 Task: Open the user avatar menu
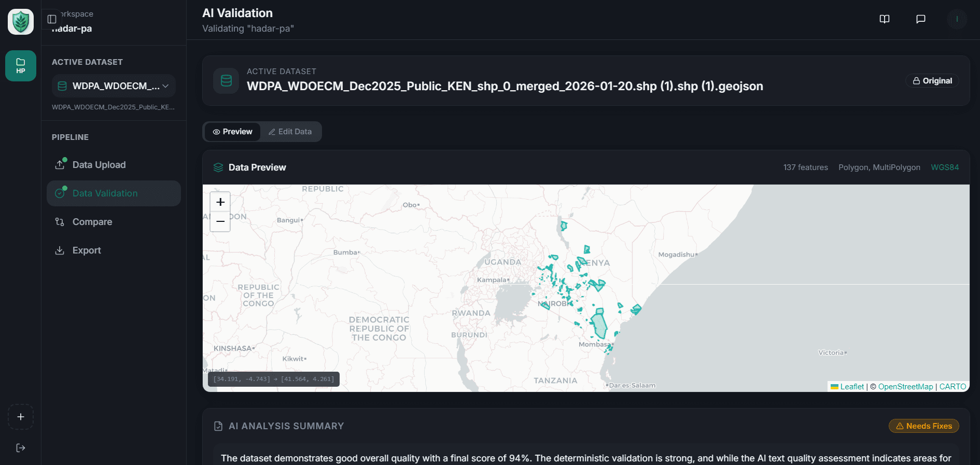[x=957, y=19]
